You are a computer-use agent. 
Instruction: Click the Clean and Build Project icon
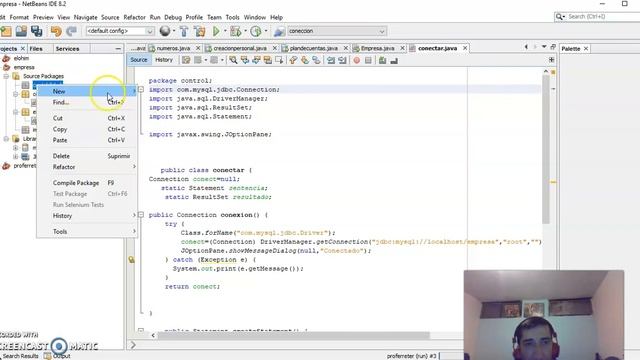pos(199,31)
